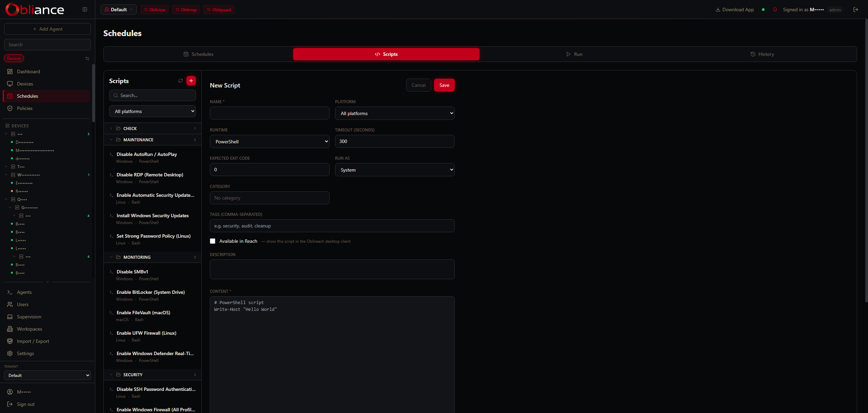This screenshot has height=413, width=868.
Task: Select Dashboard in the left sidebar
Action: (x=29, y=72)
